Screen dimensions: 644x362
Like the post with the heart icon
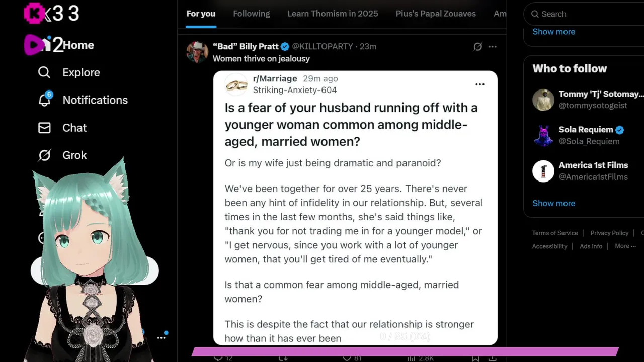[x=346, y=357]
